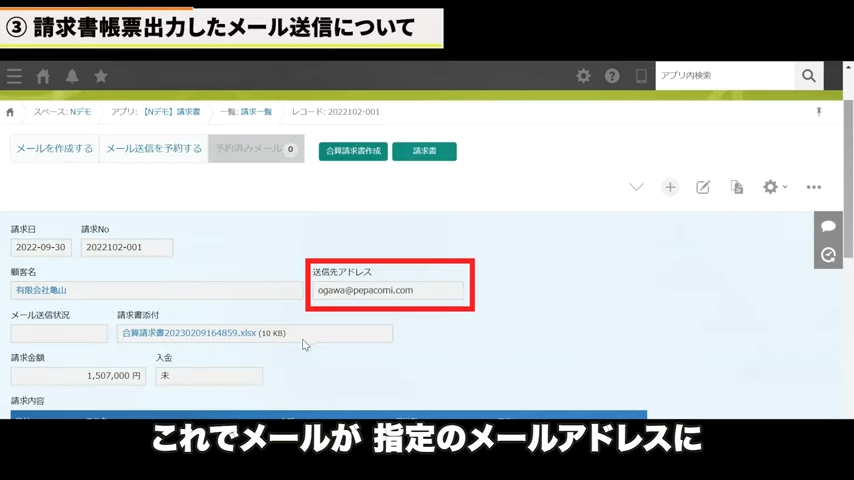This screenshot has height=480, width=854.
Task: Go to portal via header home icon
Action: coord(43,76)
